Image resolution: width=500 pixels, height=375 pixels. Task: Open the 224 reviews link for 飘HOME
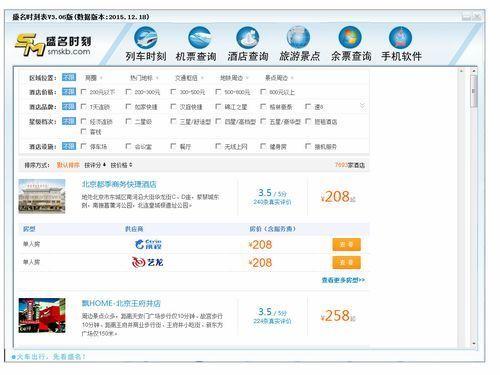click(x=272, y=321)
